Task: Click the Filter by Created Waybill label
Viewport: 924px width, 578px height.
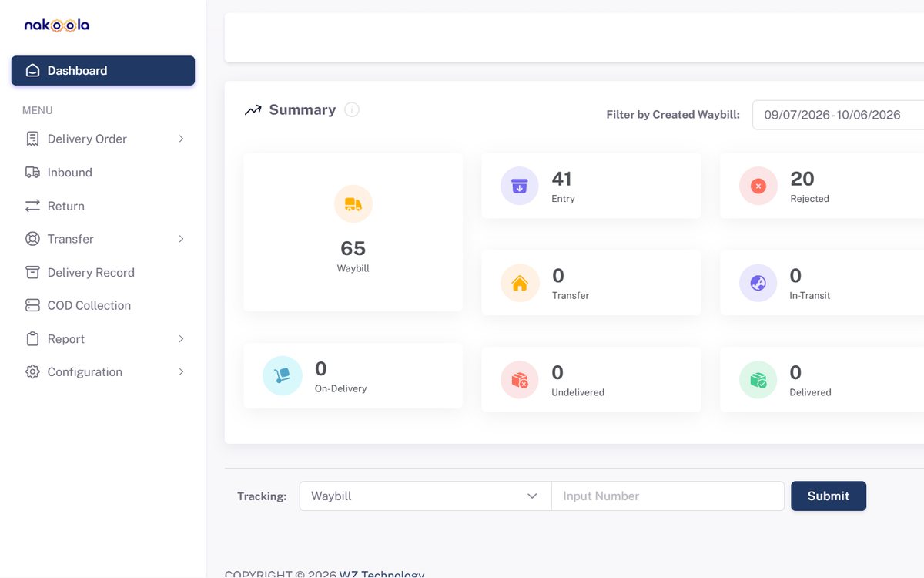Action: (673, 115)
